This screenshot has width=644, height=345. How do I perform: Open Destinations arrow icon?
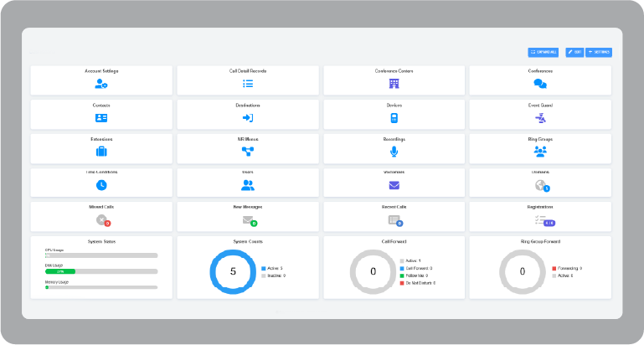248,118
